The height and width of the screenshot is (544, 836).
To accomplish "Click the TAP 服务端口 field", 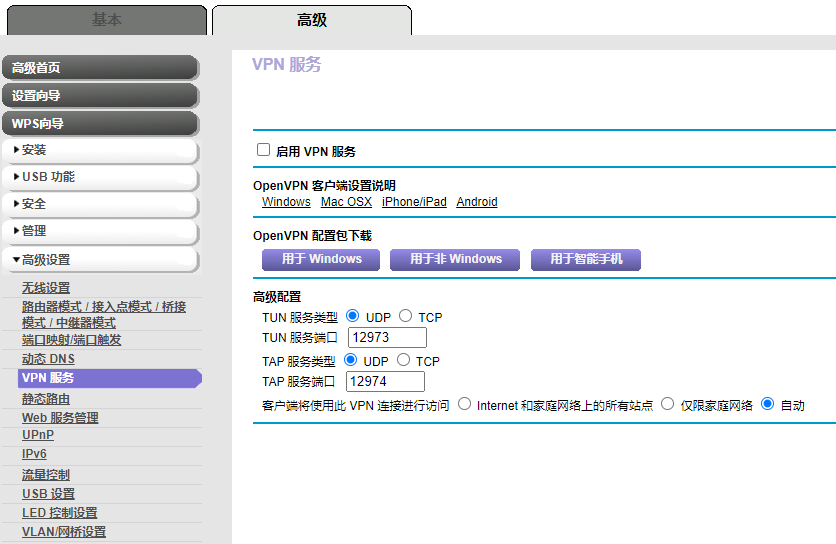I will pyautogui.click(x=385, y=382).
